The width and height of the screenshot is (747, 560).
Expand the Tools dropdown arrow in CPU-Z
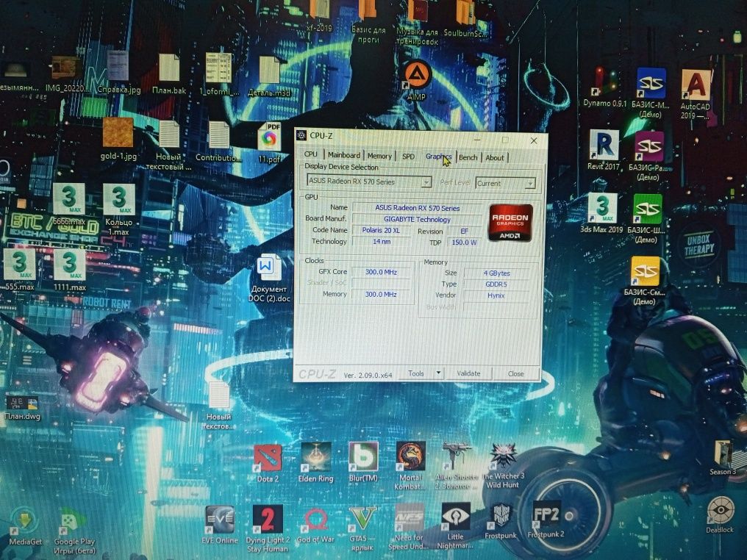click(x=438, y=373)
